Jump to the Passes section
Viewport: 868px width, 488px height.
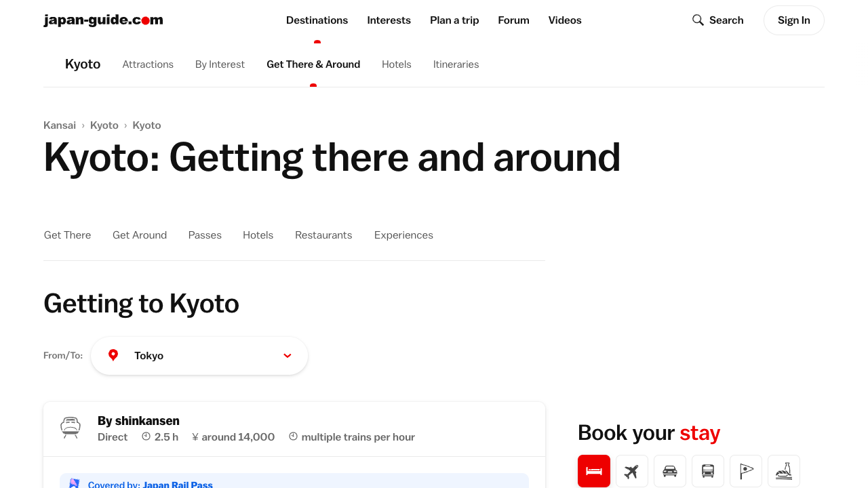205,235
